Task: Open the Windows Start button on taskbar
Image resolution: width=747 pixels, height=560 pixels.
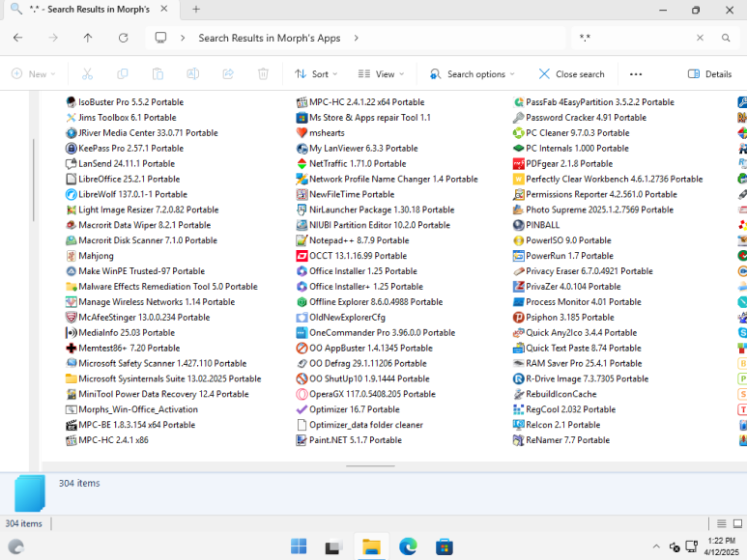Action: (x=299, y=546)
